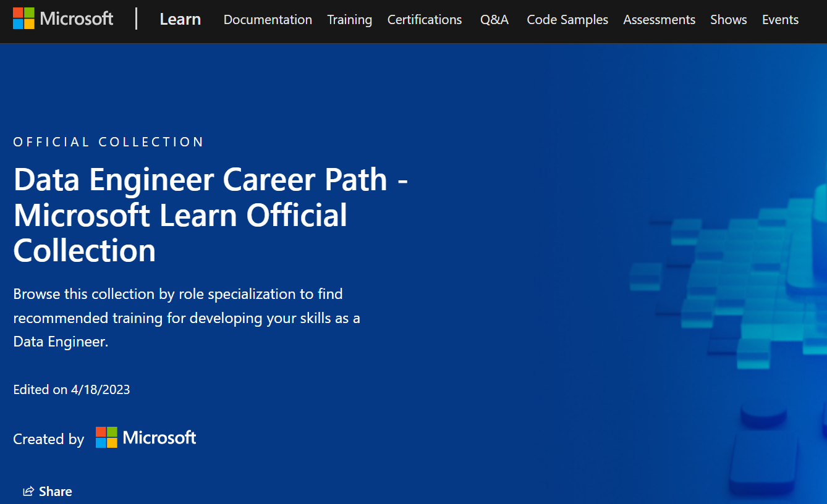Select Assessments from the top bar

[x=659, y=19]
